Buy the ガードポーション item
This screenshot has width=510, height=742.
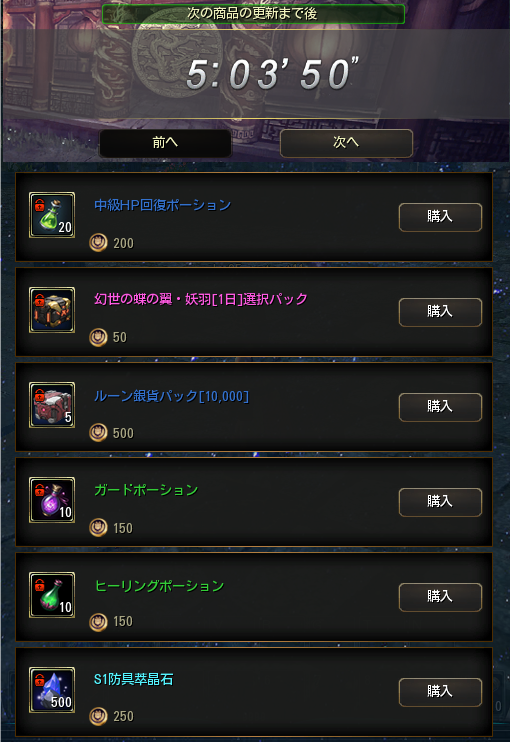(x=440, y=502)
